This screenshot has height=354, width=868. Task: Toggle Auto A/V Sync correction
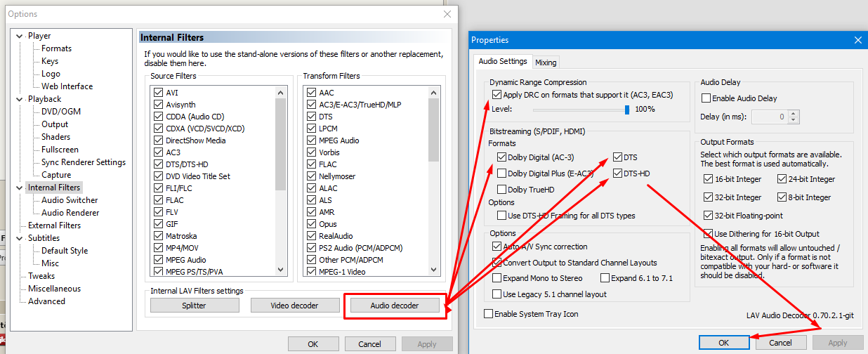point(497,247)
